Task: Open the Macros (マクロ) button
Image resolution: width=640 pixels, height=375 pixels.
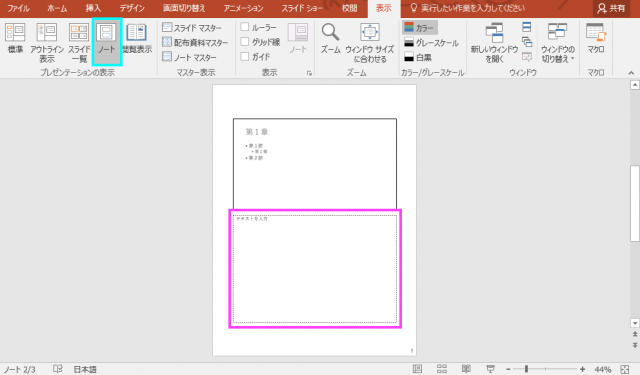Action: pyautogui.click(x=596, y=39)
